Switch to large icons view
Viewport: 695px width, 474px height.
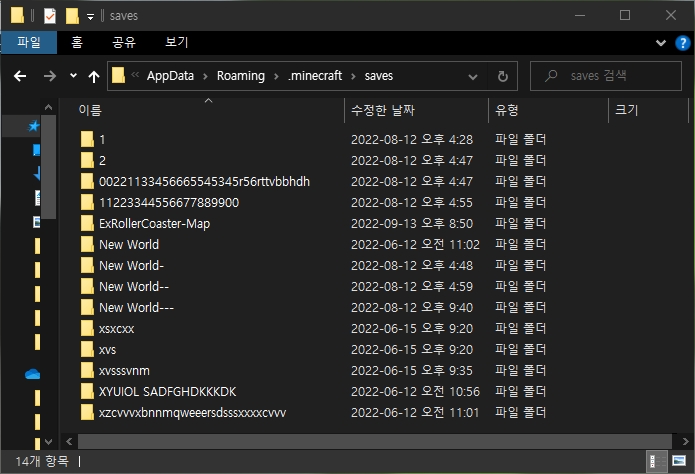coord(679,462)
